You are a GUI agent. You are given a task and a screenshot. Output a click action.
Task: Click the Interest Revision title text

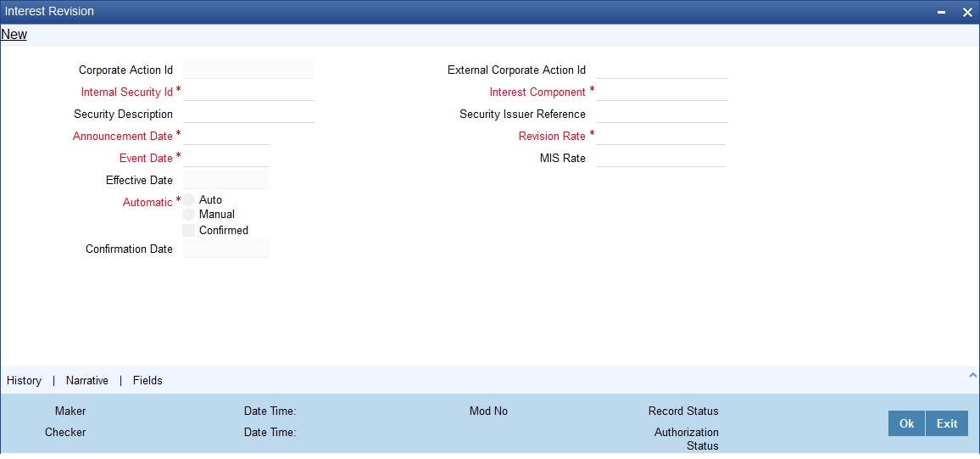(49, 11)
